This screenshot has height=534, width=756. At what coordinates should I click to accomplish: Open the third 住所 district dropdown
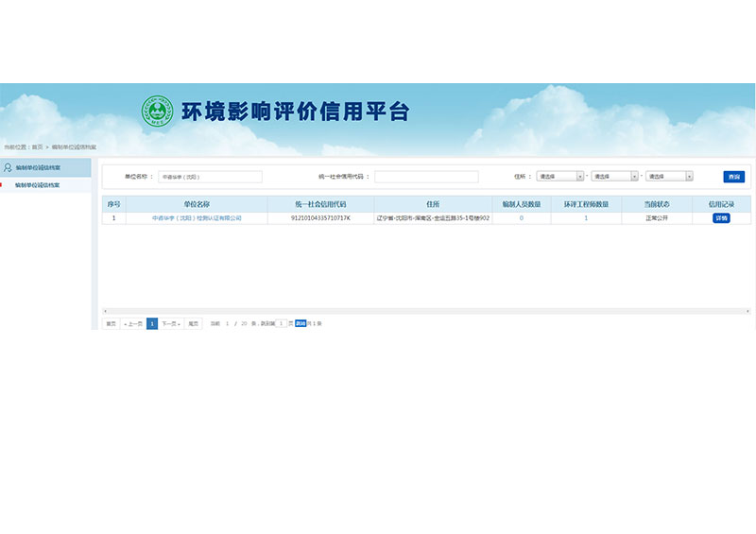point(669,176)
